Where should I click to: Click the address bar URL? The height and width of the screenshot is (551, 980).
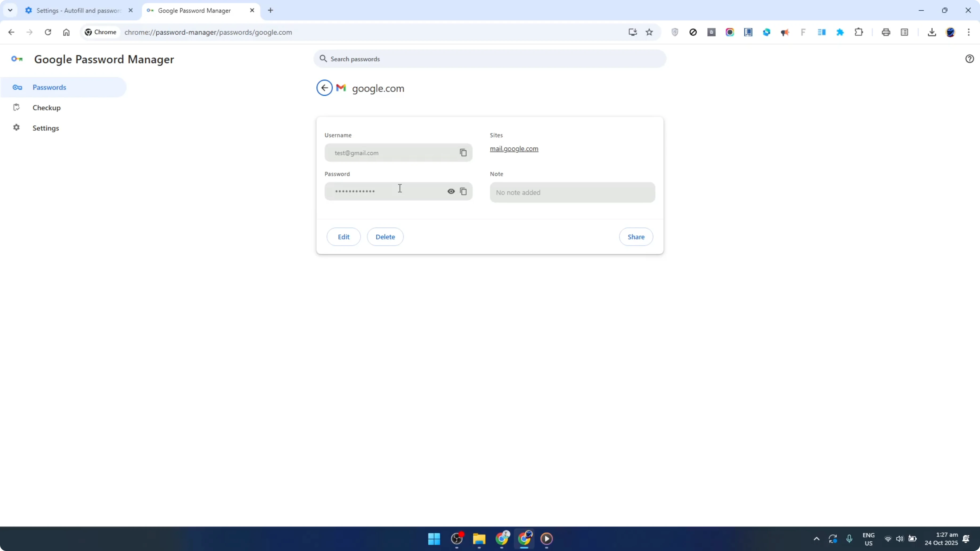[208, 32]
